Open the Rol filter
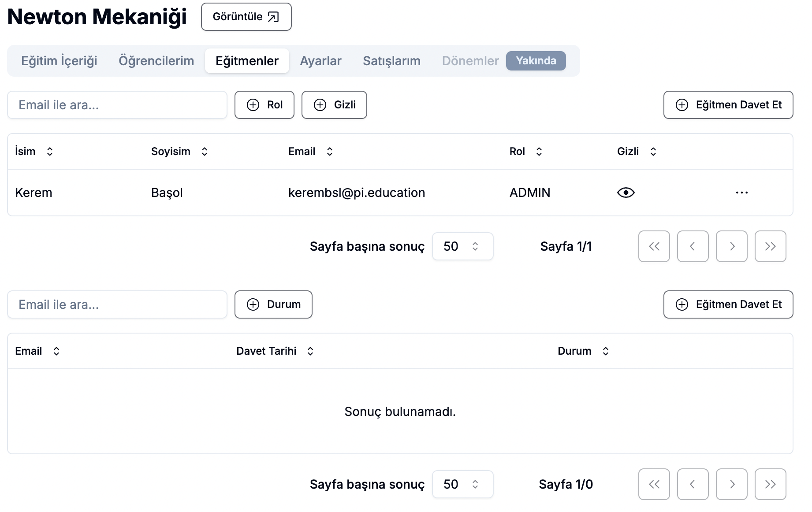This screenshot has height=512, width=812. pyautogui.click(x=264, y=105)
